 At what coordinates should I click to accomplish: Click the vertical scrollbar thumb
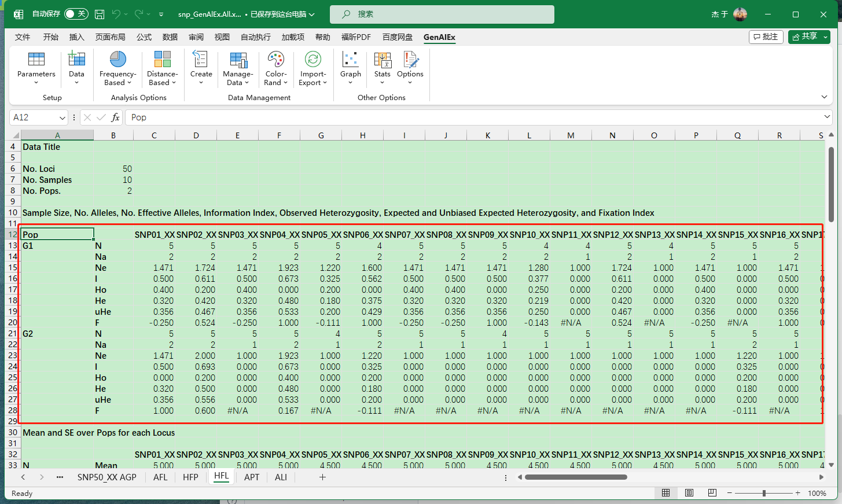[831, 185]
